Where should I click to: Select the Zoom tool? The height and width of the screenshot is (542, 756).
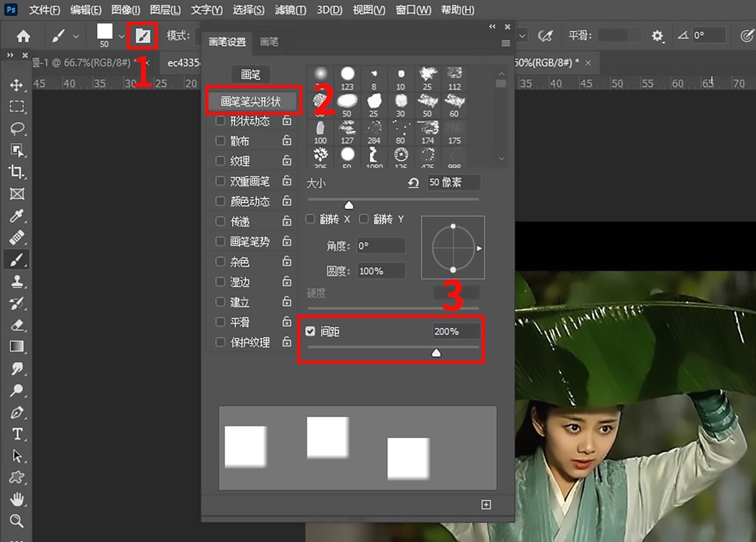coord(17,521)
